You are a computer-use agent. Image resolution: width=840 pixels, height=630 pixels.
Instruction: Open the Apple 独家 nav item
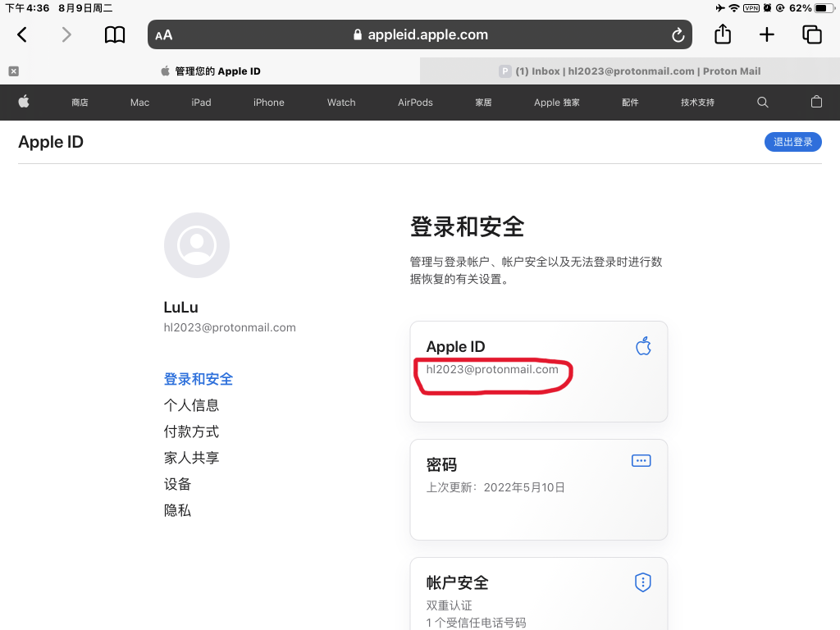click(557, 103)
